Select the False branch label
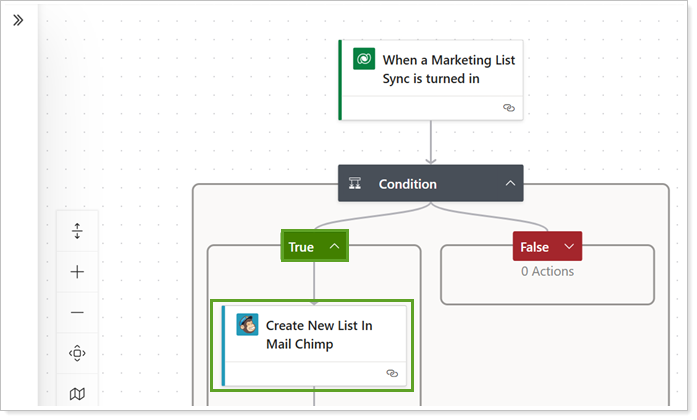Screen dimensions: 697x420 tap(535, 247)
